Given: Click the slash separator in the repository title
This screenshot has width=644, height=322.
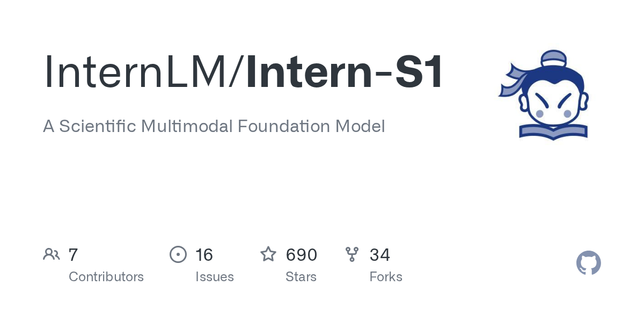Looking at the screenshot, I should coord(237,72).
